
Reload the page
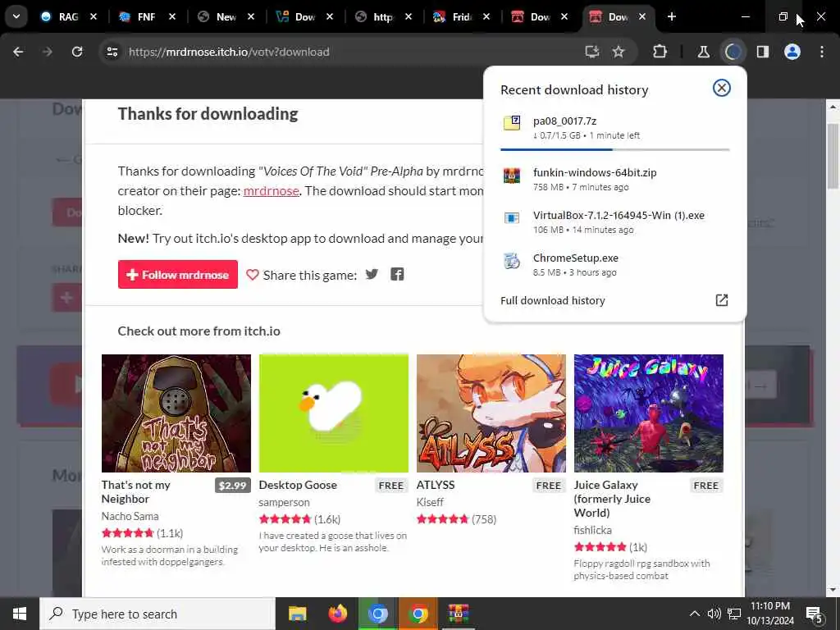[77, 52]
